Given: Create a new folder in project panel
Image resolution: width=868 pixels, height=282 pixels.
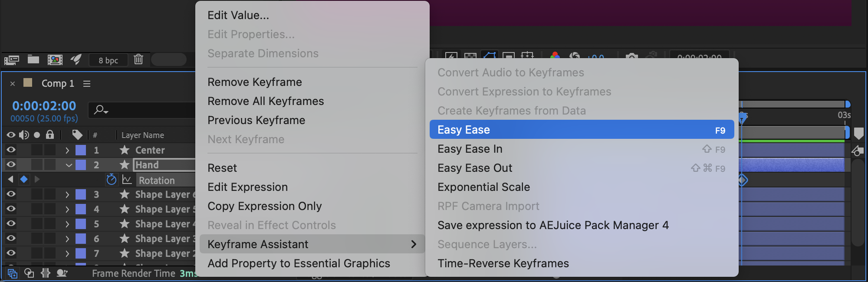Looking at the screenshot, I should click(x=33, y=59).
